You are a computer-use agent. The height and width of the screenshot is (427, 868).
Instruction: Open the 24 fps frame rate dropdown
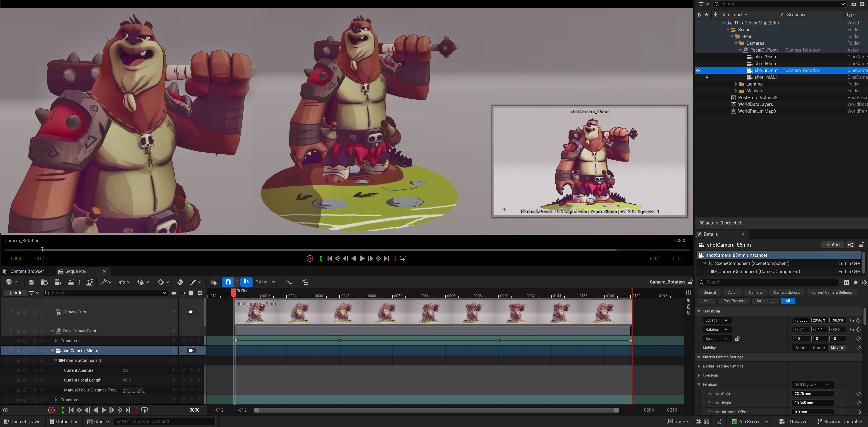click(x=265, y=282)
